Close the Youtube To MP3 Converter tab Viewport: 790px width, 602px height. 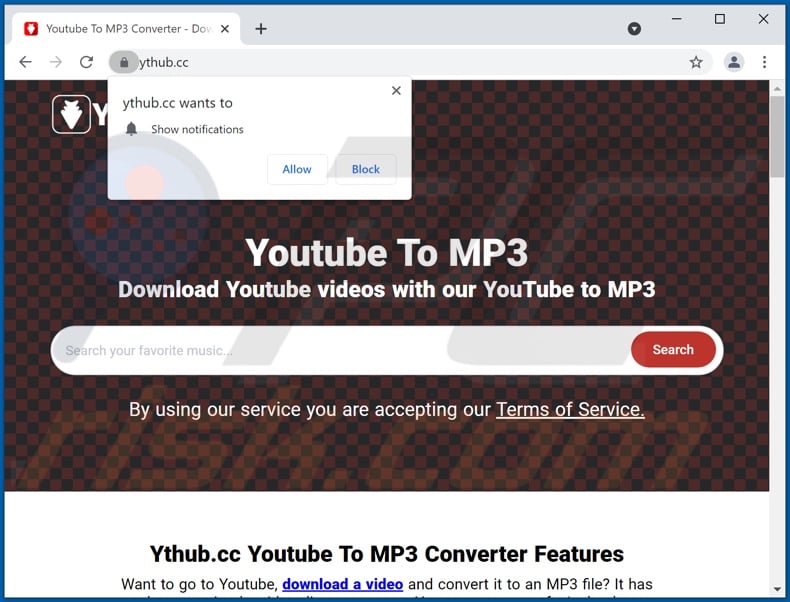225,29
